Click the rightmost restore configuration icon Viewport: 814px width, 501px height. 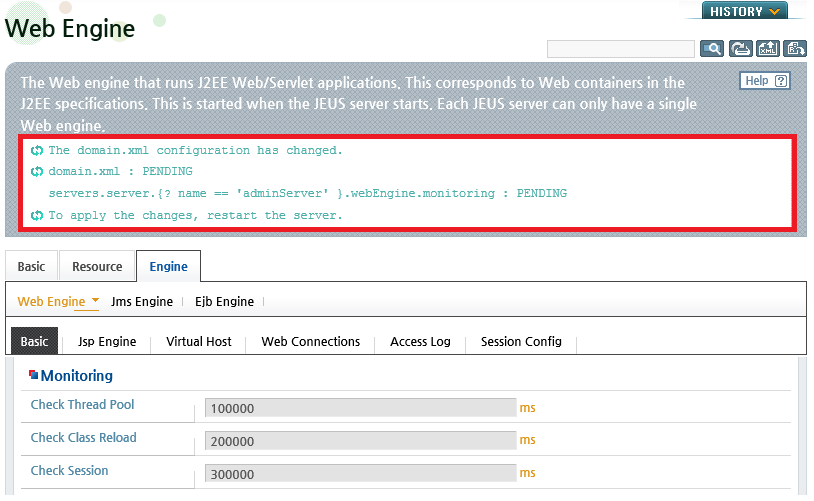795,49
